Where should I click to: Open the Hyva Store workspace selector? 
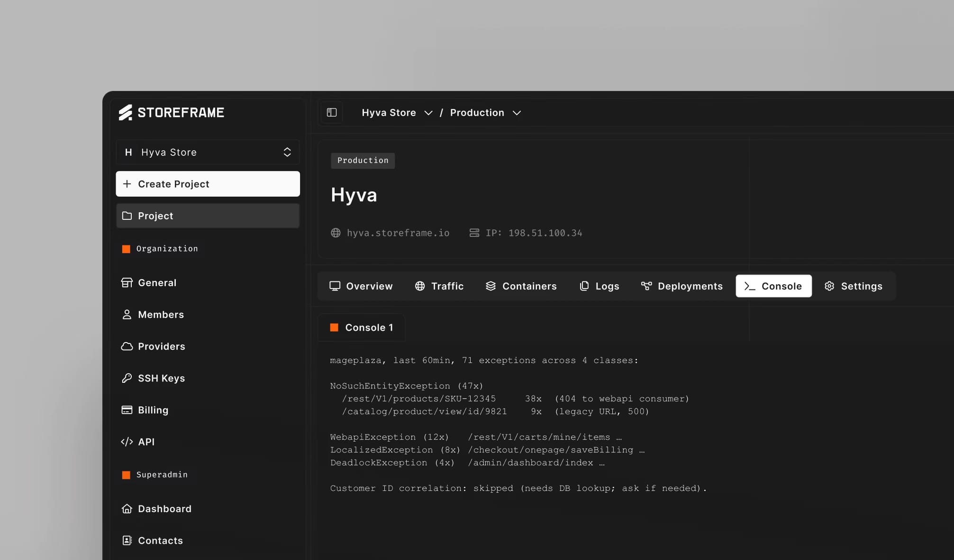[208, 152]
